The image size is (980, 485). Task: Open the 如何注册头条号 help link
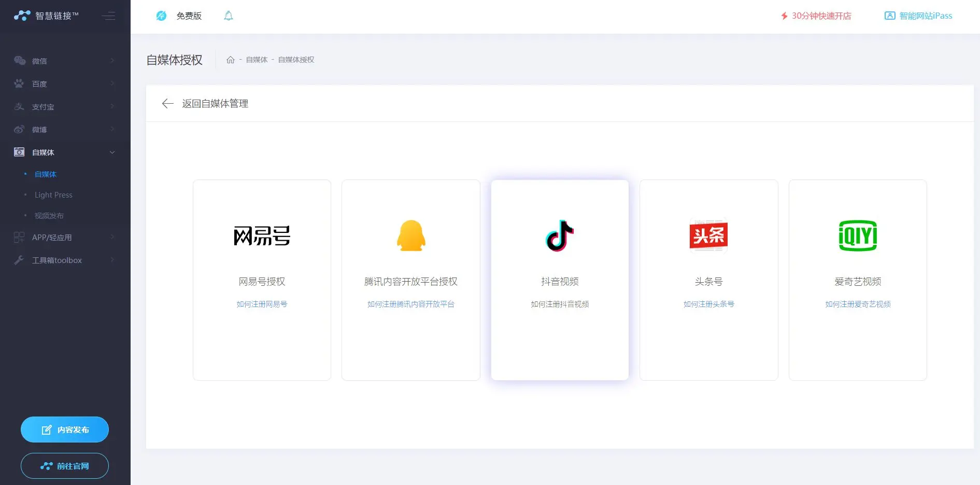click(708, 304)
